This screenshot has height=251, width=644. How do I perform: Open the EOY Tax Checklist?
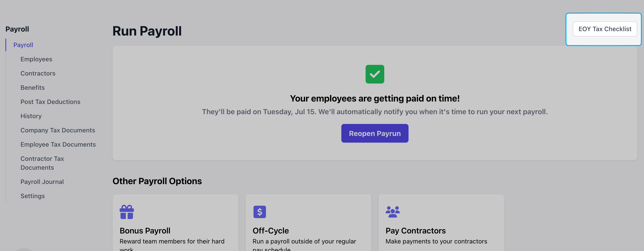pos(604,29)
